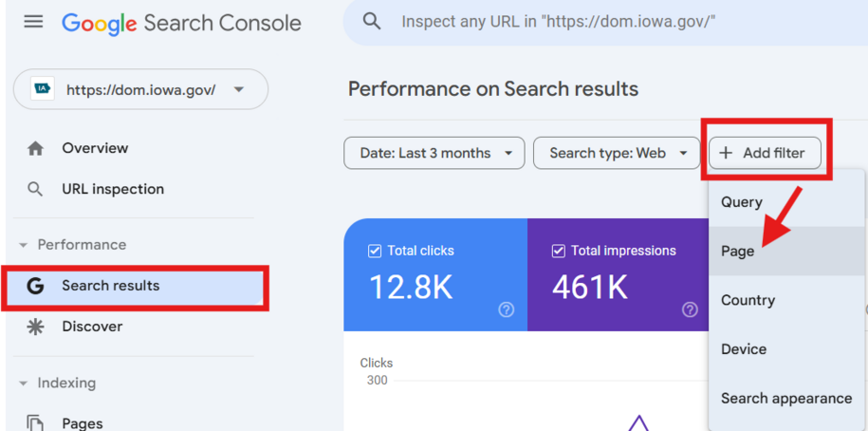Image resolution: width=868 pixels, height=431 pixels.
Task: Choose Device from the filter menu
Action: pos(786,349)
